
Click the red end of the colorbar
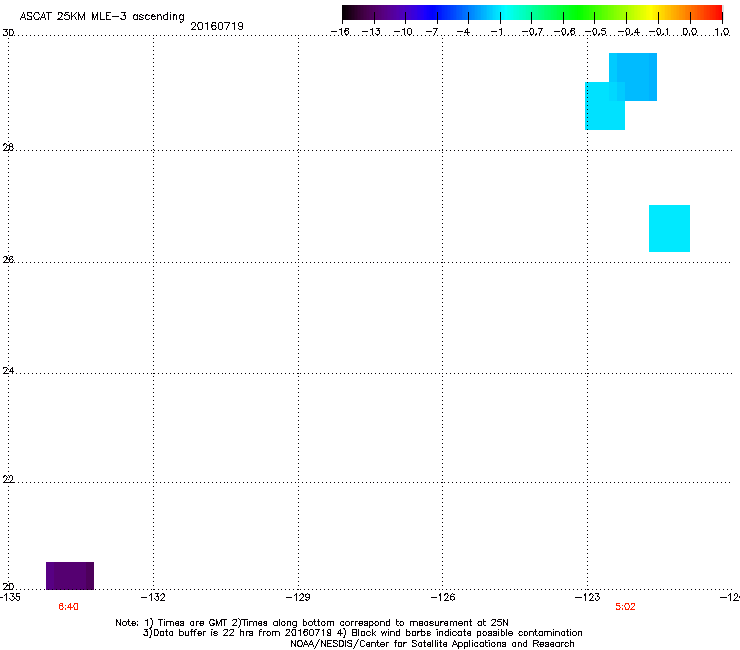click(715, 13)
